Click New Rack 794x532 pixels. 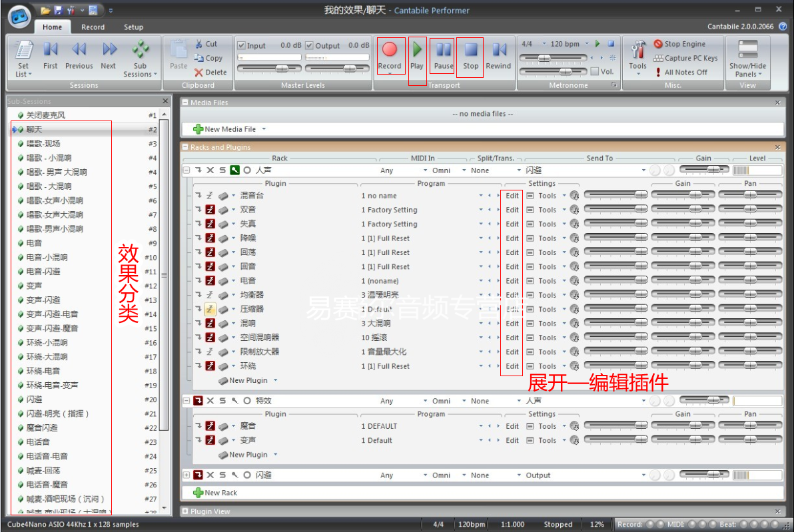[215, 493]
